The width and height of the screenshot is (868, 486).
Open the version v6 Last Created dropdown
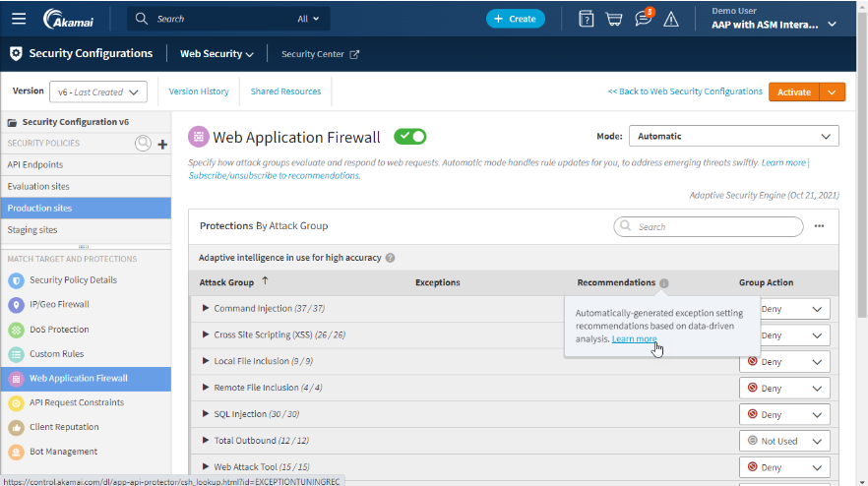point(96,91)
